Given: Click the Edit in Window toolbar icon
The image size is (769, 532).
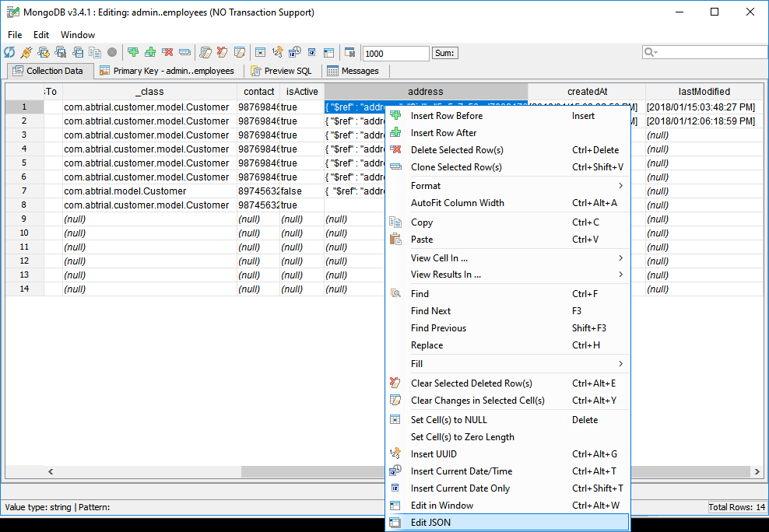Looking at the screenshot, I should pos(329,52).
